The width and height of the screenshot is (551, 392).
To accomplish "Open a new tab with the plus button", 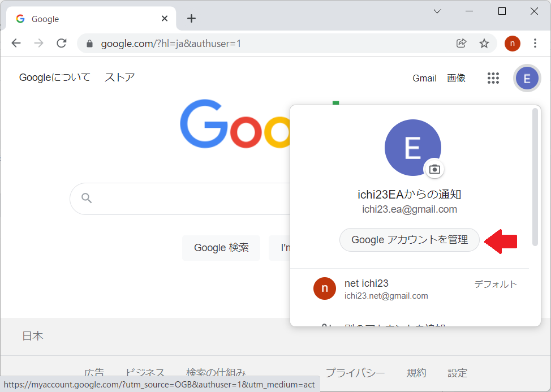I will 191,19.
